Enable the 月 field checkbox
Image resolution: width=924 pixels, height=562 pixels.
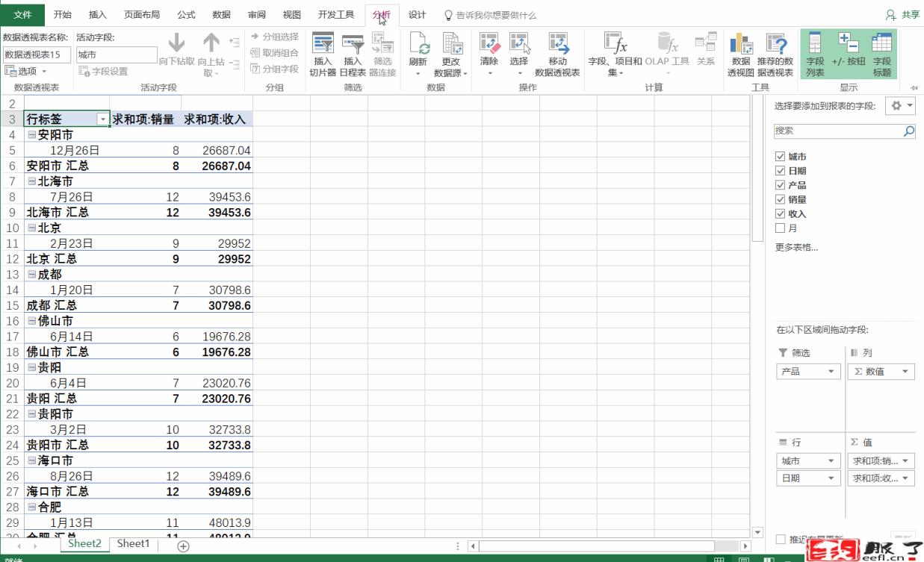pyautogui.click(x=781, y=228)
